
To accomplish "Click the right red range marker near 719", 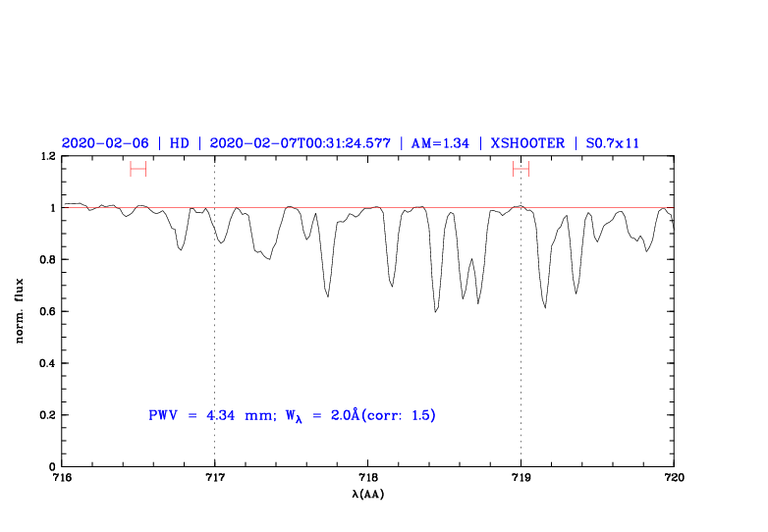I will [521, 169].
